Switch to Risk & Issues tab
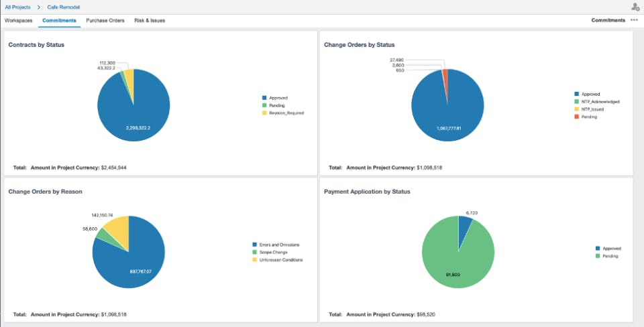The height and width of the screenshot is (327, 644). [150, 21]
